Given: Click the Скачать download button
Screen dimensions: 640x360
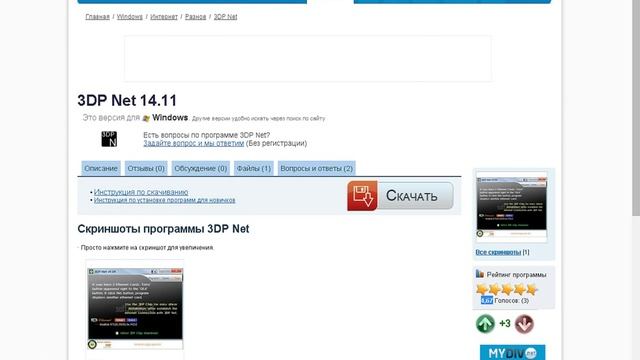Looking at the screenshot, I should tap(400, 196).
